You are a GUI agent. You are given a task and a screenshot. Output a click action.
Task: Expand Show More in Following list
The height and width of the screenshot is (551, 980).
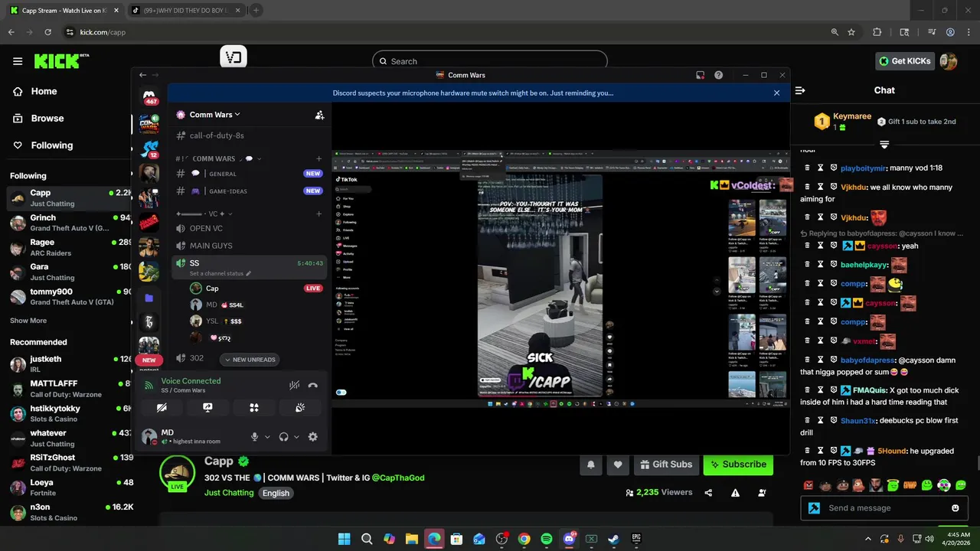(28, 321)
